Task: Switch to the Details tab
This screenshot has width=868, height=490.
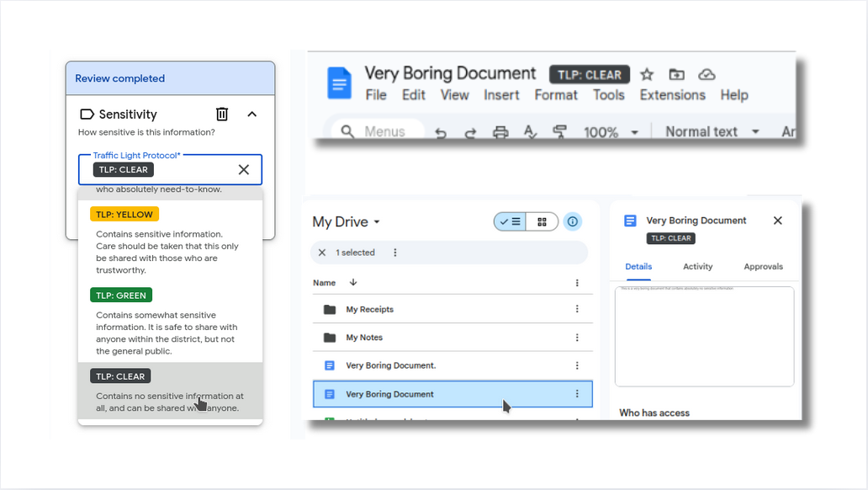Action: (638, 267)
